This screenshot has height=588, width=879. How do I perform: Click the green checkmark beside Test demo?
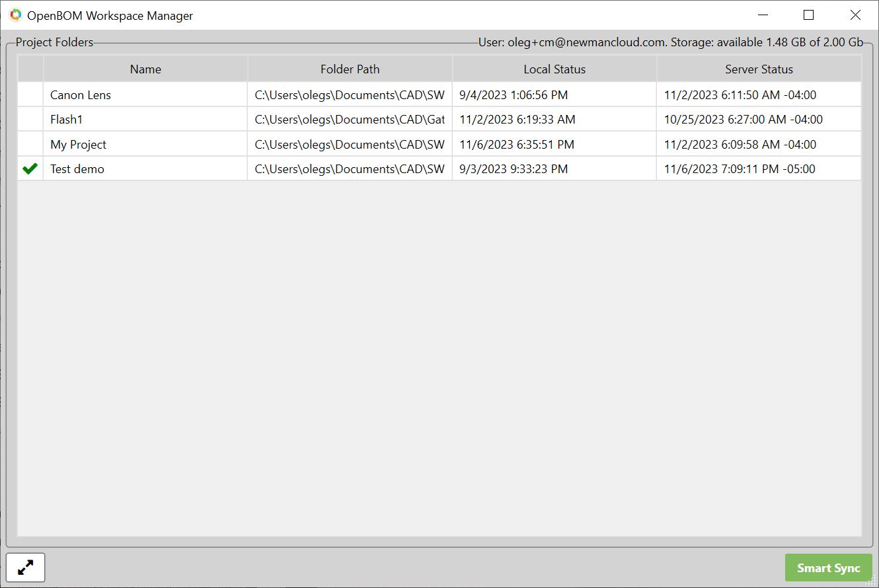coord(30,169)
